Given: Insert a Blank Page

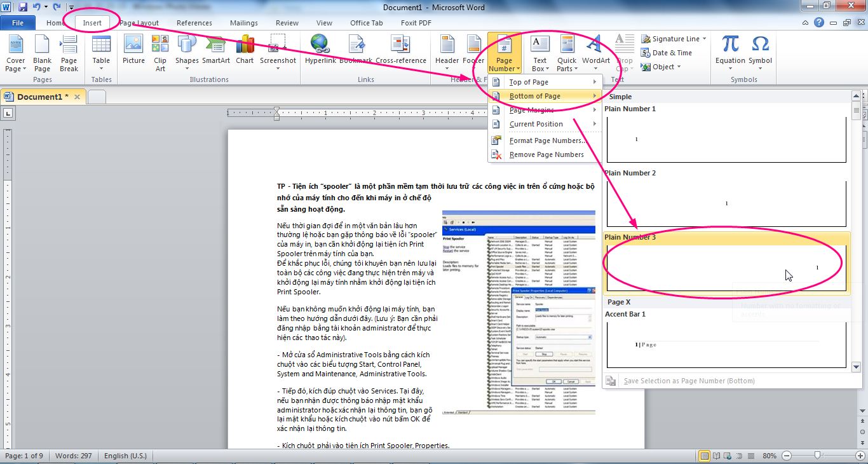Looking at the screenshot, I should [42, 54].
